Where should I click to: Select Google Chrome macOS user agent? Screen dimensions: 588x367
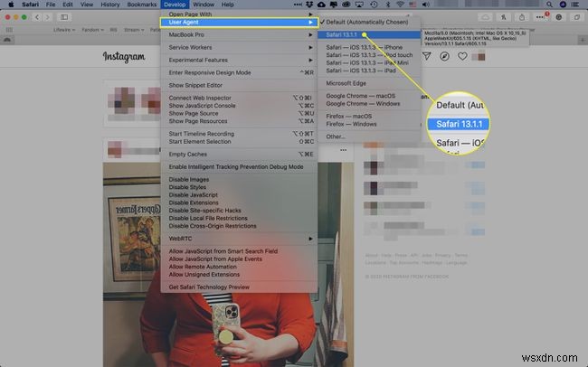point(369,96)
